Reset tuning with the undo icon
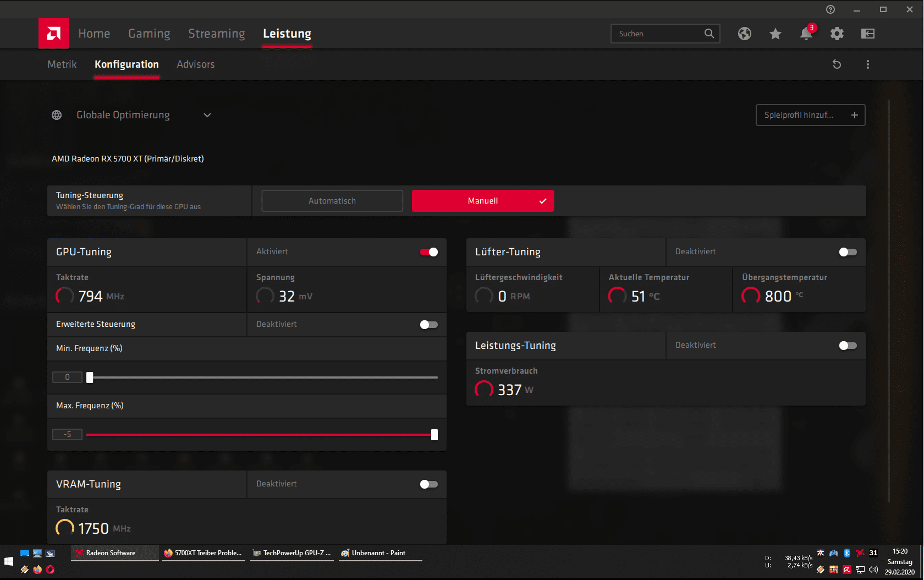 point(837,64)
